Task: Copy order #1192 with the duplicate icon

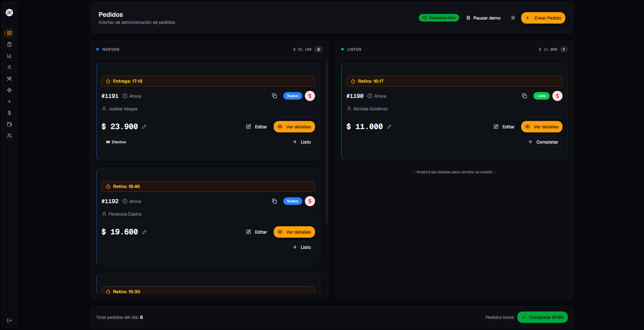Action: tap(274, 201)
